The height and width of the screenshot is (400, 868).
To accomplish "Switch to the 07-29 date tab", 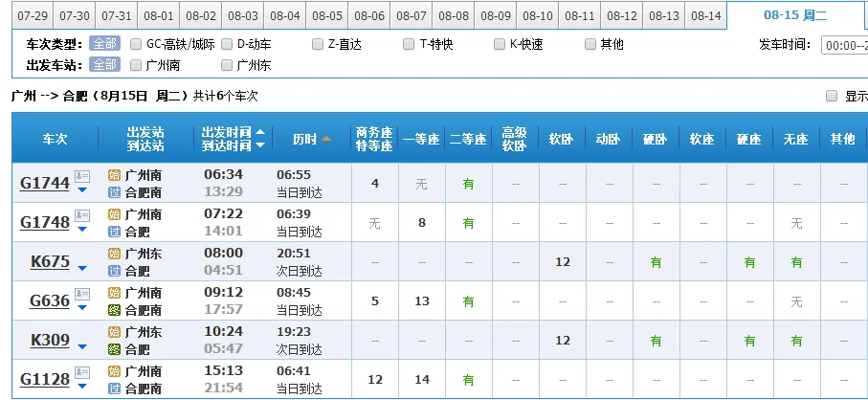I will (x=33, y=15).
